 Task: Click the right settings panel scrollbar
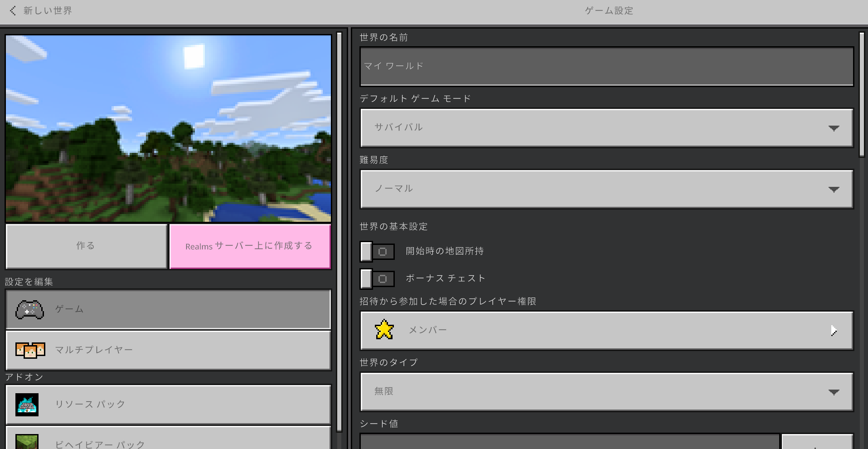(862, 94)
